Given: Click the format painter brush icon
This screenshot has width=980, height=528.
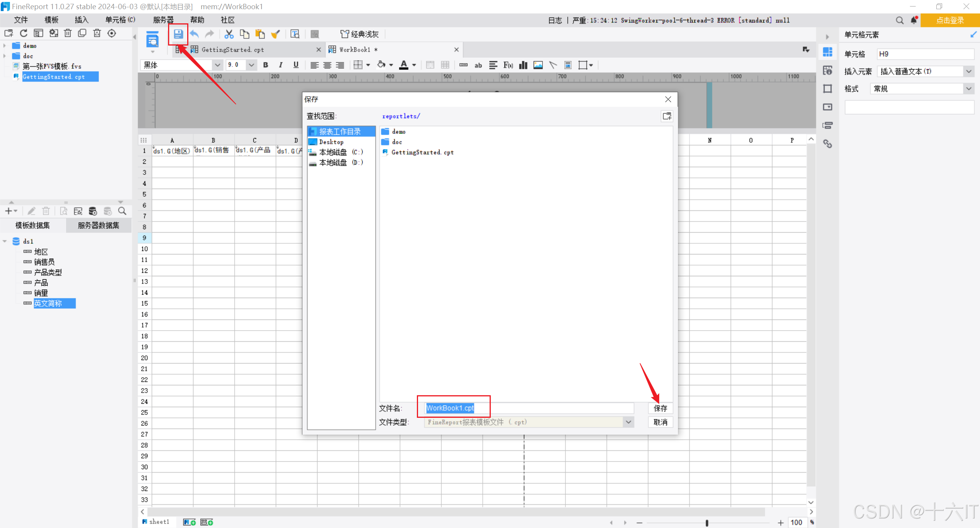Looking at the screenshot, I should pyautogui.click(x=275, y=34).
